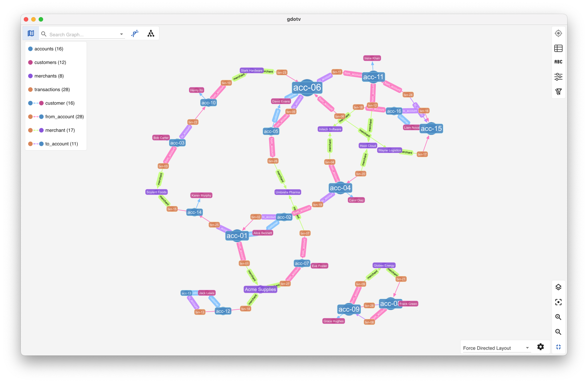Select the acc-03 account node
Screen dimensions: 588x383
tap(177, 143)
